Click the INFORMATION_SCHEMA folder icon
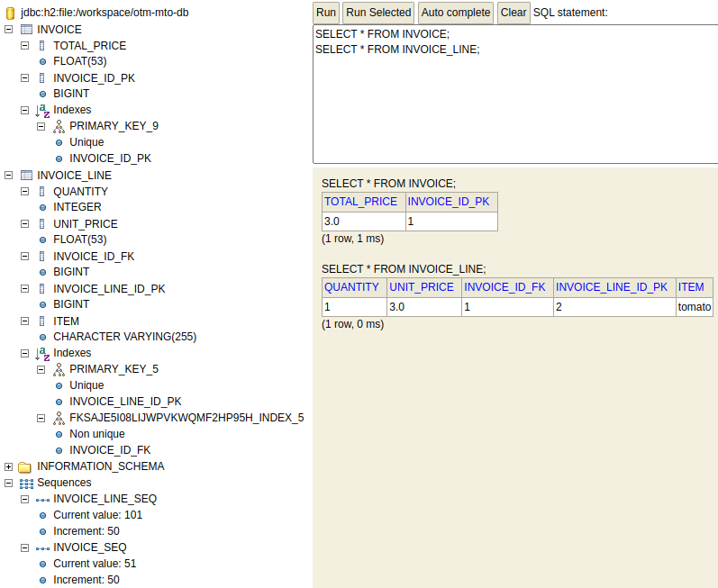Image resolution: width=718 pixels, height=588 pixels. tap(25, 467)
